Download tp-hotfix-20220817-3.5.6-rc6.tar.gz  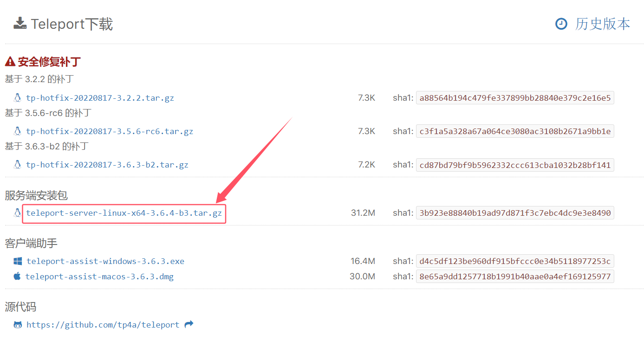click(110, 131)
